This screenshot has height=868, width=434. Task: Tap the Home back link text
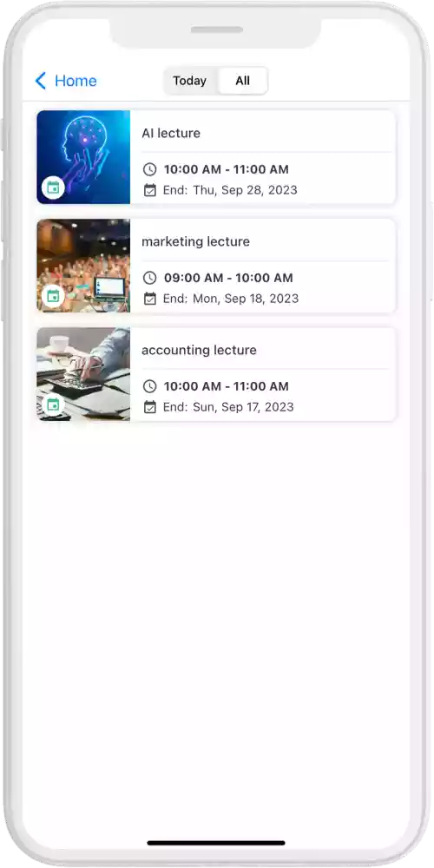point(76,81)
